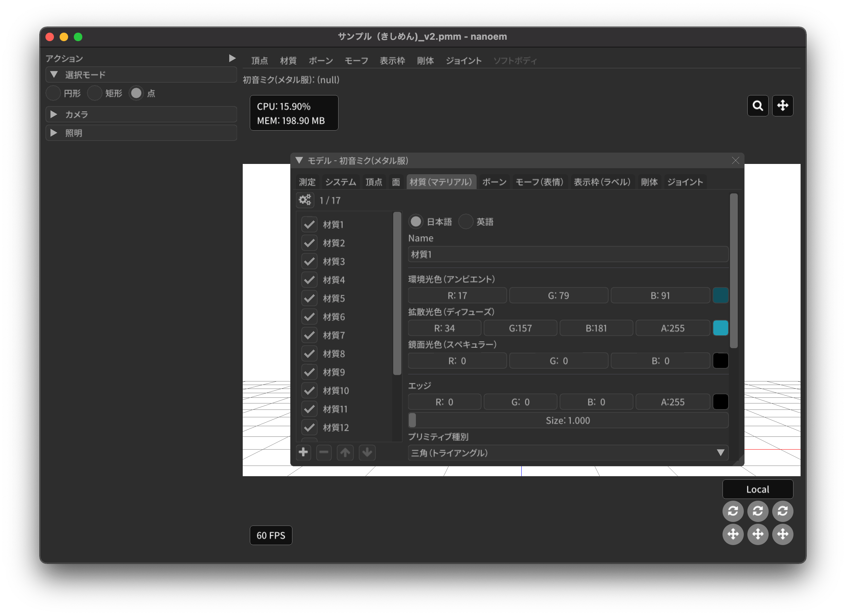This screenshot has width=846, height=616.
Task: Select the 英語 language radio button
Action: [x=466, y=222]
